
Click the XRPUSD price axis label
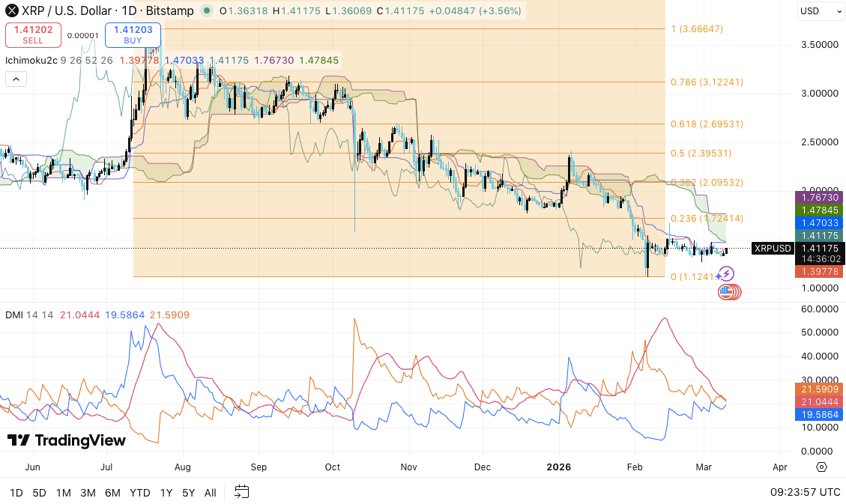coord(773,249)
